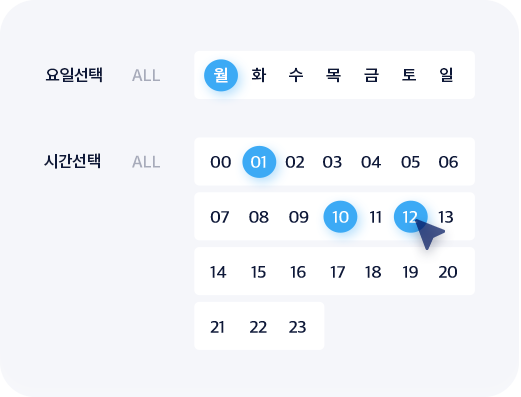Select 토 (Saturday) day
The width and height of the screenshot is (521, 397).
pyautogui.click(x=409, y=75)
